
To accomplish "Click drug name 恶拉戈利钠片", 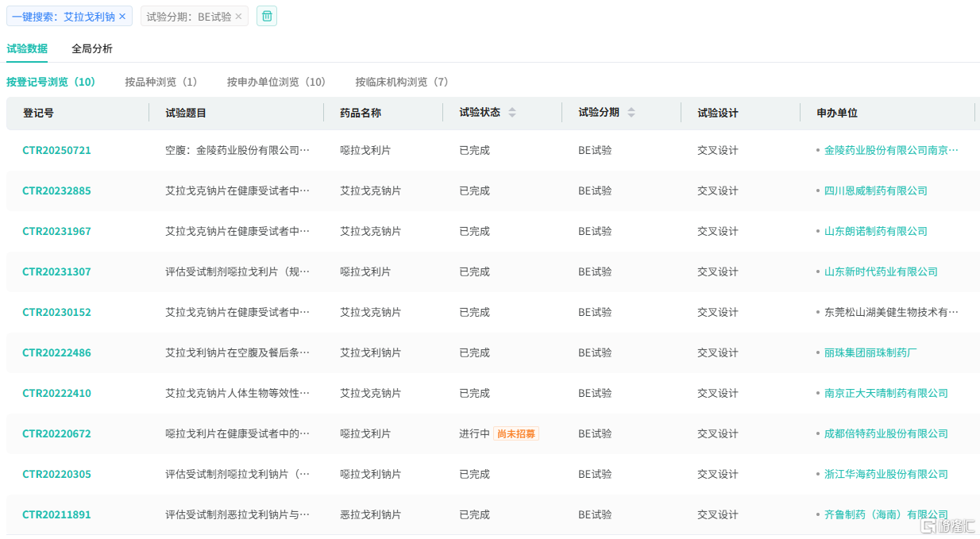I will tap(371, 514).
